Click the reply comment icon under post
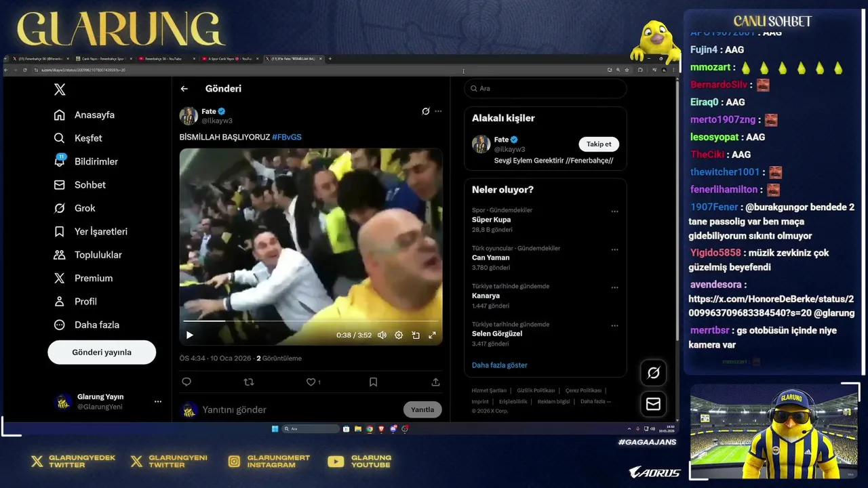Image resolution: width=868 pixels, height=488 pixels. click(186, 382)
